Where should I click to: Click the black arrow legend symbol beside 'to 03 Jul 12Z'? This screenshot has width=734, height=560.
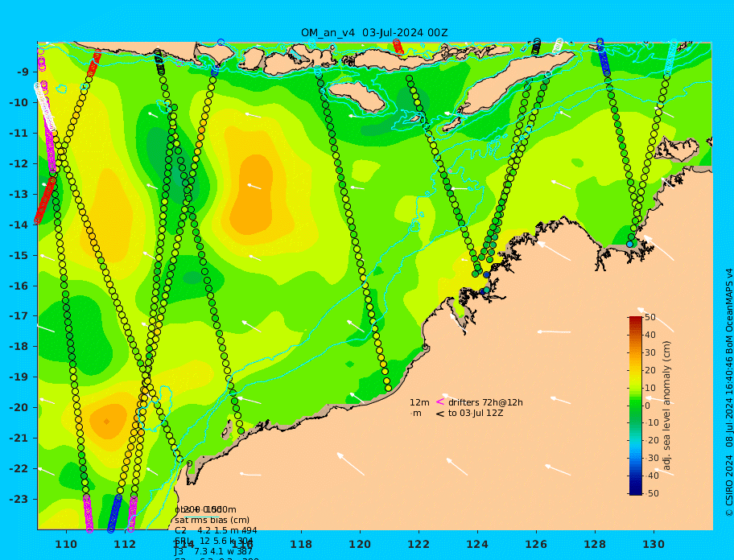click(439, 414)
